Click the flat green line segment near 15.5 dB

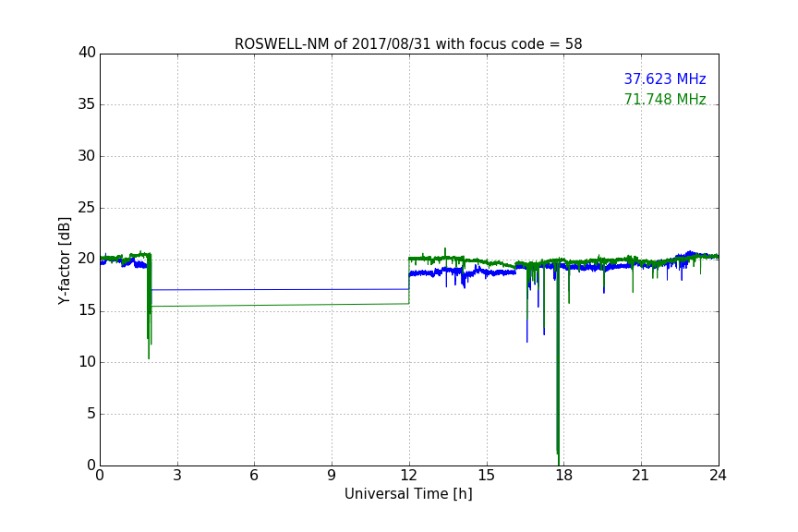coord(280,305)
